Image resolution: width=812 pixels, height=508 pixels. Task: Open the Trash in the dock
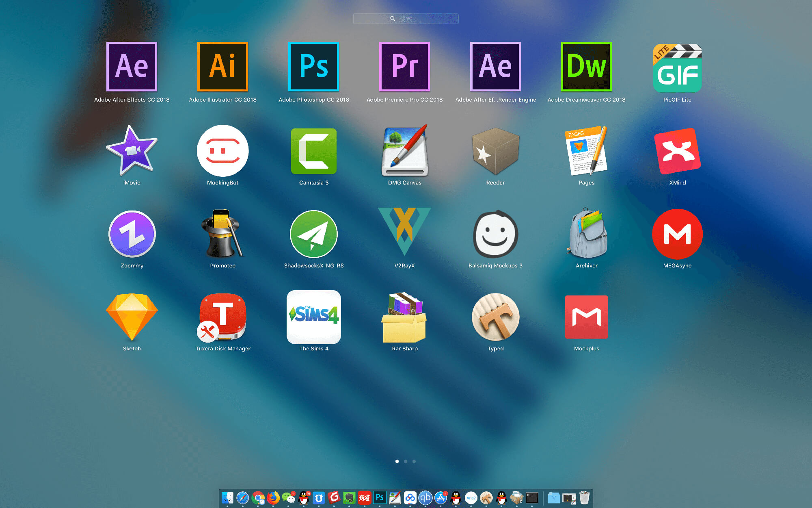[x=584, y=497]
